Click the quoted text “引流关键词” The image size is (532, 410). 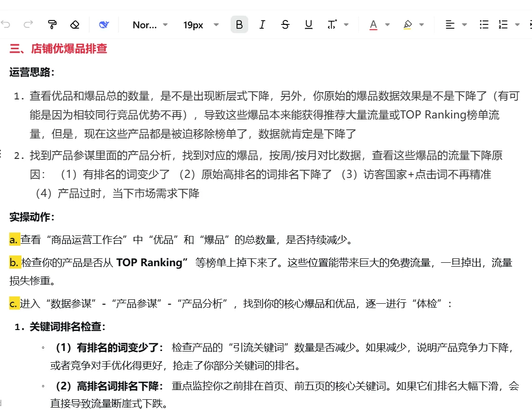click(x=258, y=347)
